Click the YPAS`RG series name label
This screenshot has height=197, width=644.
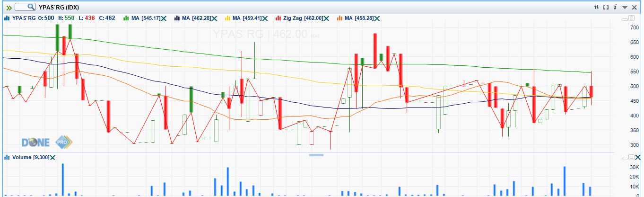pyautogui.click(x=24, y=18)
